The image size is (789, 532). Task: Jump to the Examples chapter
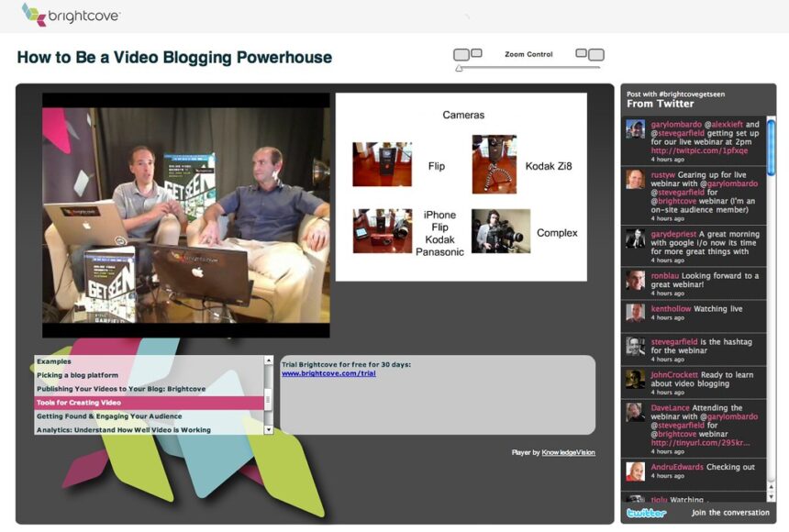point(149,361)
